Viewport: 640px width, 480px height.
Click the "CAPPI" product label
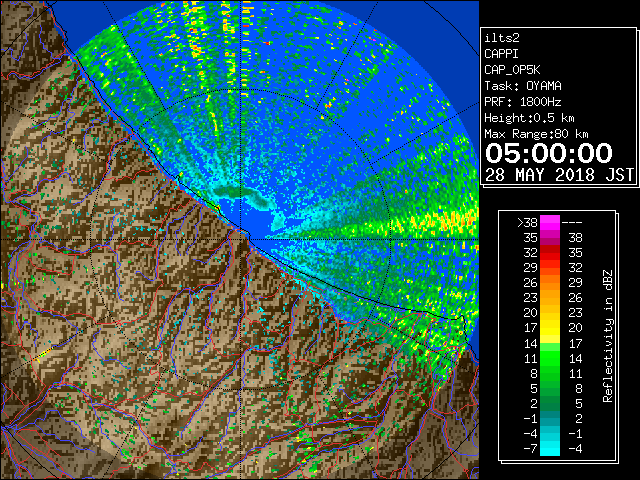pyautogui.click(x=501, y=54)
